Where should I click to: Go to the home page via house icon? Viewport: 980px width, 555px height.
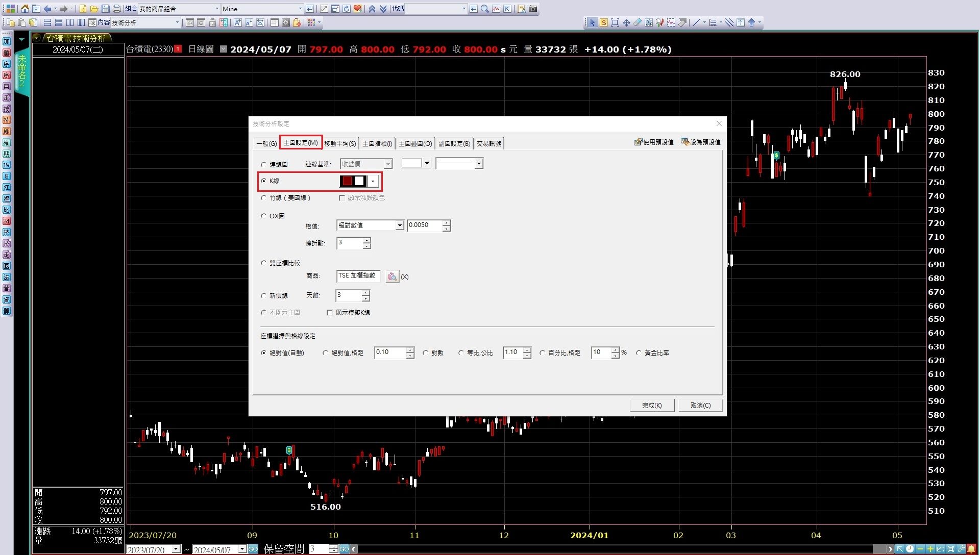pyautogui.click(x=24, y=9)
